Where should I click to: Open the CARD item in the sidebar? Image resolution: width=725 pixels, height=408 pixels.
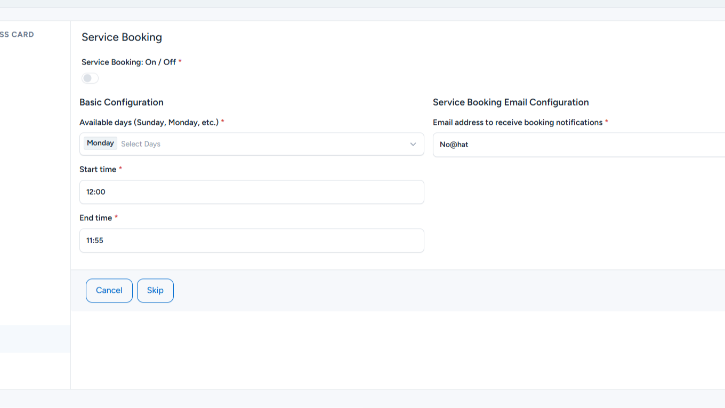point(17,35)
